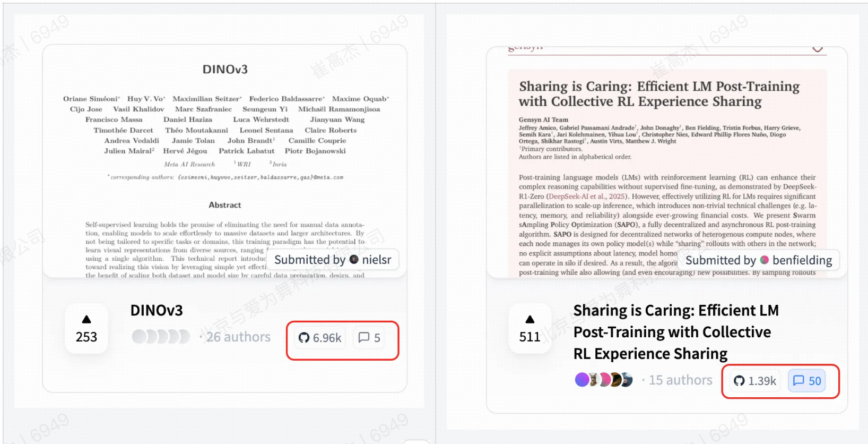Screen dimensions: 868x444
Task: Open the DINOv3 paper title link
Action: 157,310
